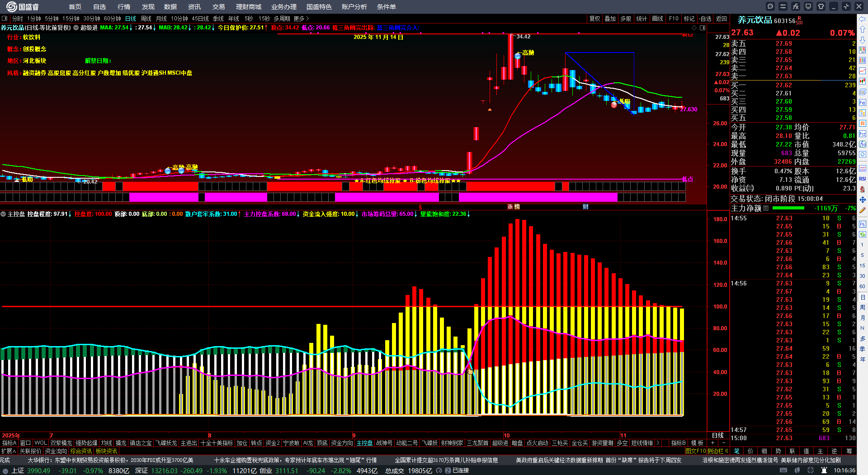Select the blue four-way move arrows icon
This screenshot has height=475, width=868.
863,199
